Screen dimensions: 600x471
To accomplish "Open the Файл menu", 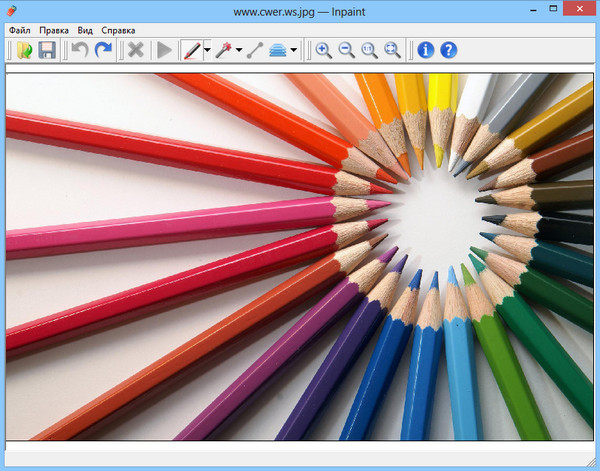I will (20, 30).
